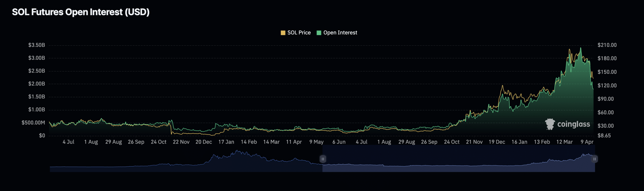644x191 pixels.
Task: Click the $2.00B left axis label
Action: pyautogui.click(x=37, y=84)
